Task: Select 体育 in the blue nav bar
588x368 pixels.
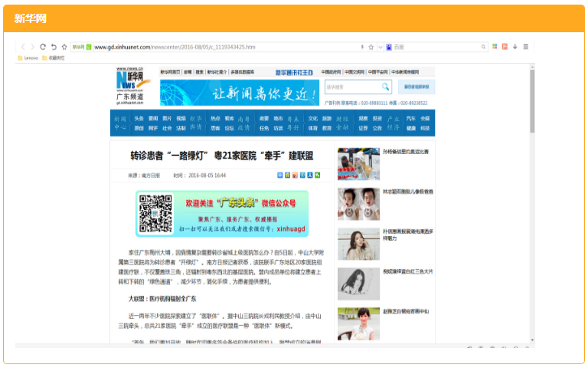Action: (x=312, y=128)
